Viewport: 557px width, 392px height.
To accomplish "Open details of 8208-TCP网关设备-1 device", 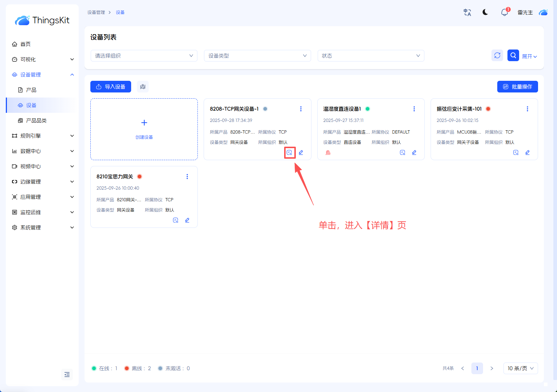I will pyautogui.click(x=289, y=153).
